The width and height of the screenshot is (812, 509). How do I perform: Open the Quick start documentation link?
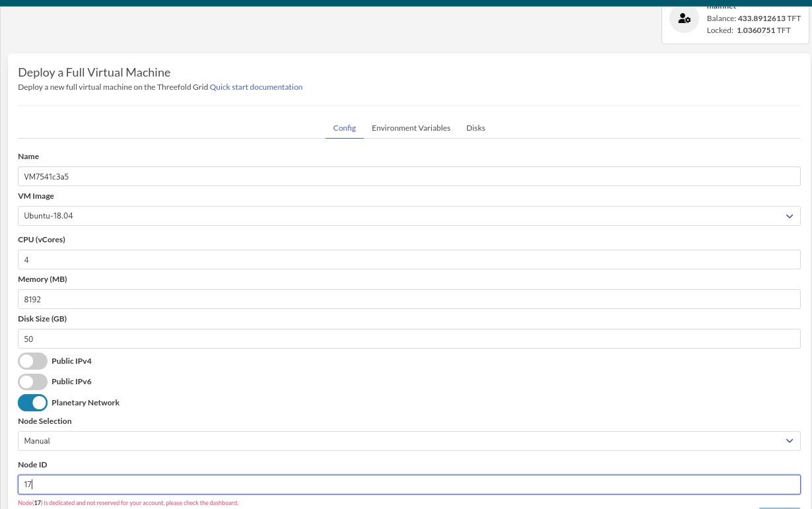255,86
